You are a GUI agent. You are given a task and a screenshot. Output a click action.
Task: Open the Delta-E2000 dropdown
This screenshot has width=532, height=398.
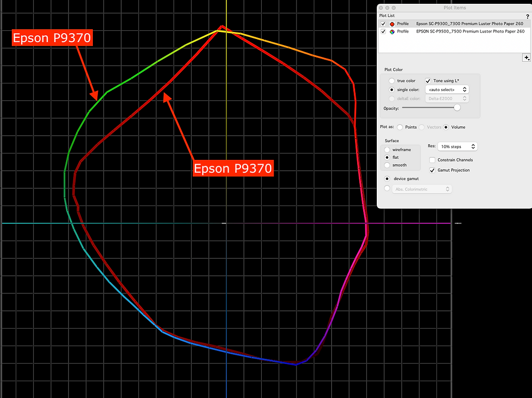coord(447,99)
